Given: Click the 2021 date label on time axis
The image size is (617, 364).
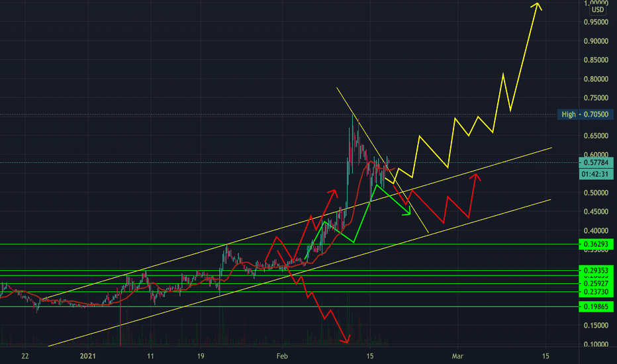Looking at the screenshot, I should [88, 356].
